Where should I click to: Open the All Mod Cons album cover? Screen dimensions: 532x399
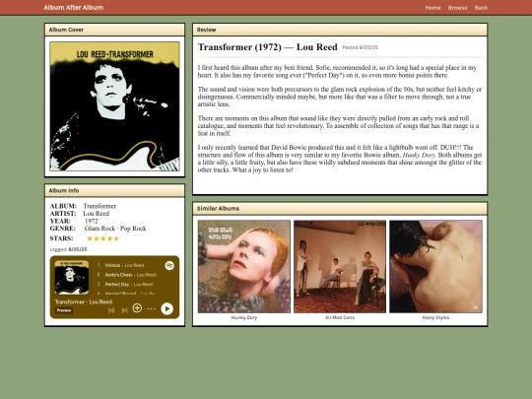pyautogui.click(x=340, y=266)
